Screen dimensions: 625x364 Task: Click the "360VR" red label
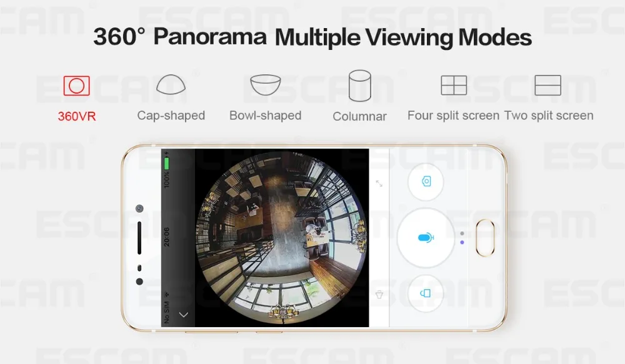coord(76,116)
